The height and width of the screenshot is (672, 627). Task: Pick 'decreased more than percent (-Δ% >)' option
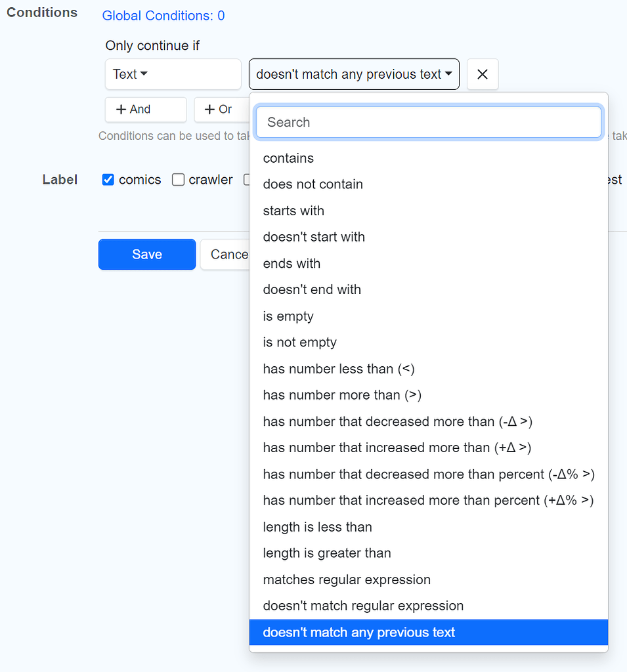point(429,474)
